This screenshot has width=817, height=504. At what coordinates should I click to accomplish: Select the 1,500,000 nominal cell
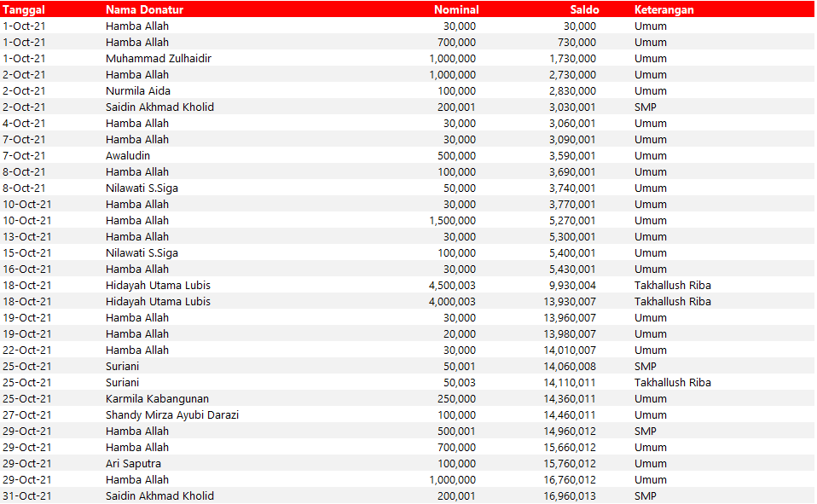click(x=452, y=221)
